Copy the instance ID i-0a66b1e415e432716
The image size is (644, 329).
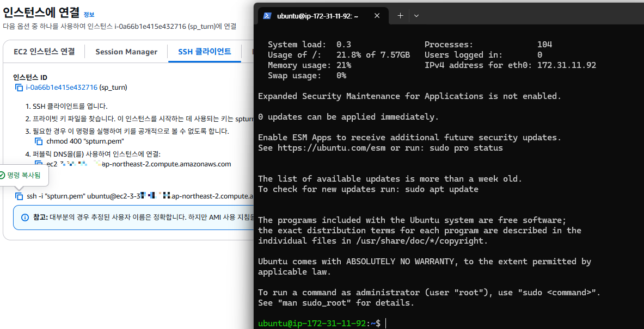click(x=19, y=88)
